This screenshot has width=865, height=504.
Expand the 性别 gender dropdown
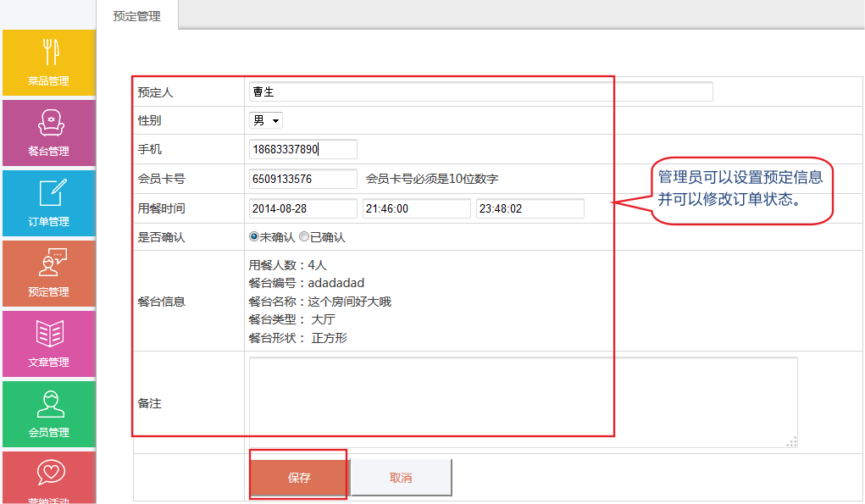pos(266,120)
